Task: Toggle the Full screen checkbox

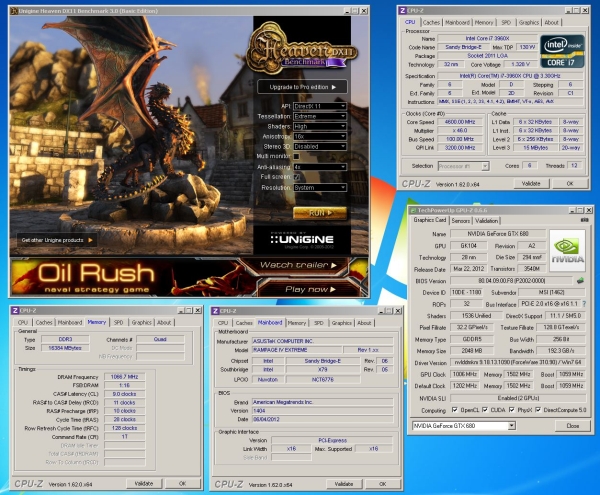Action: [296, 177]
